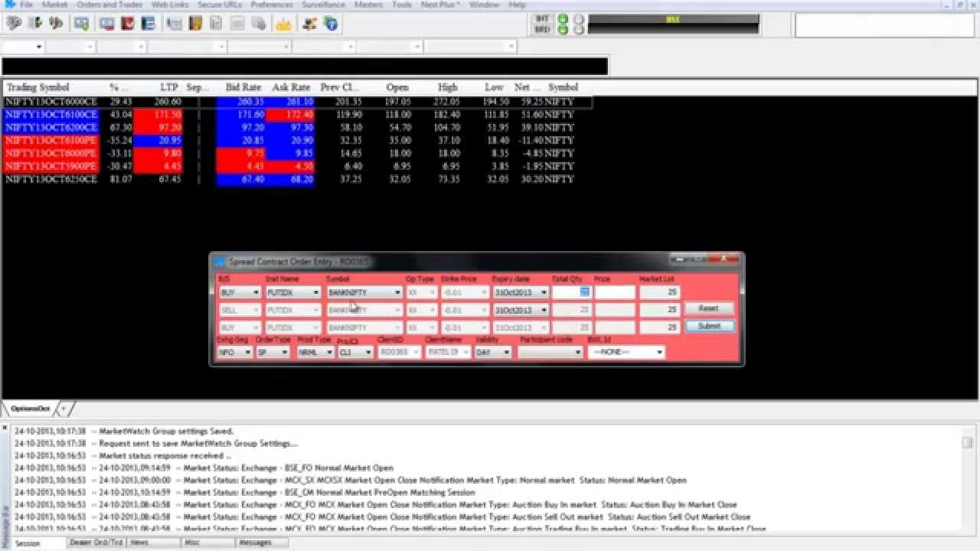Open first row Expiry date dropdown
980x551 pixels.
[x=521, y=292]
